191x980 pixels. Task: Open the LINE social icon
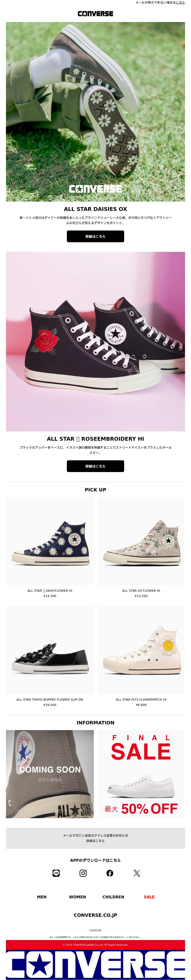[x=56, y=873]
